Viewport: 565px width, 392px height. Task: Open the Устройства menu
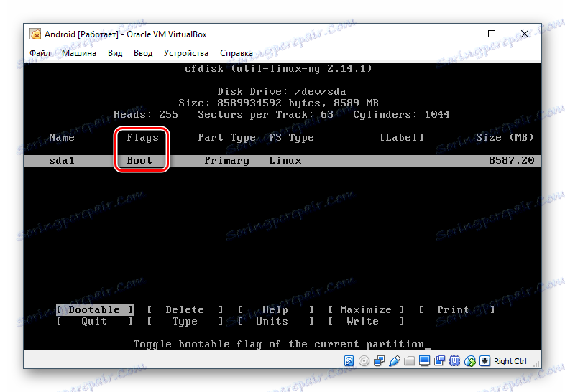[x=186, y=53]
